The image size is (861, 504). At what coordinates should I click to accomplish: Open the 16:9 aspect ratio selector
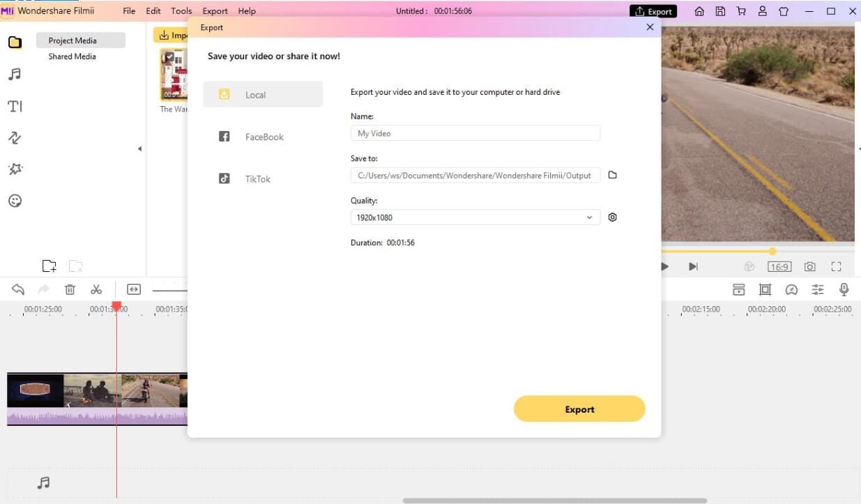(x=779, y=266)
